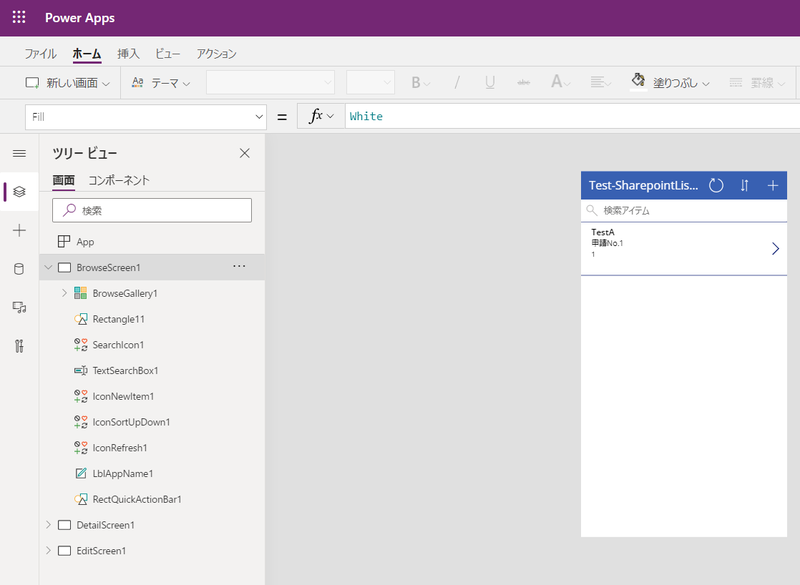Collapse the BrowseScreen1 tree node
Viewport: 800px width, 585px height.
pyautogui.click(x=48, y=267)
